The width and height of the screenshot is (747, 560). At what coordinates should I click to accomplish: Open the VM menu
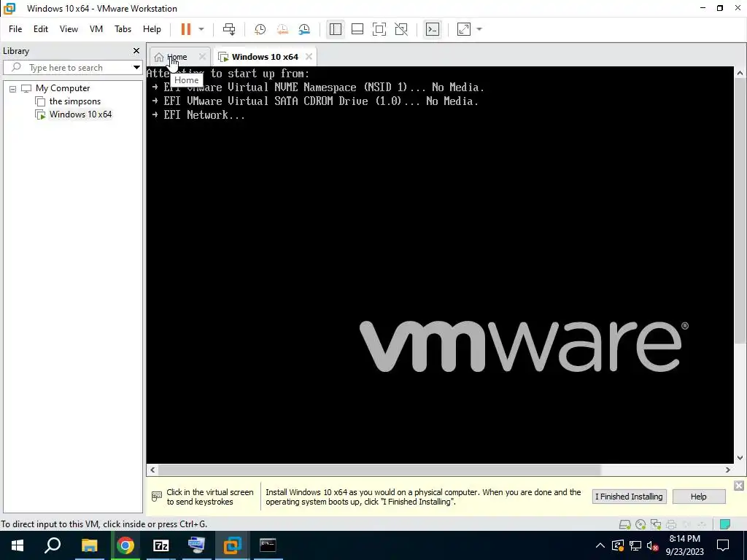point(96,29)
